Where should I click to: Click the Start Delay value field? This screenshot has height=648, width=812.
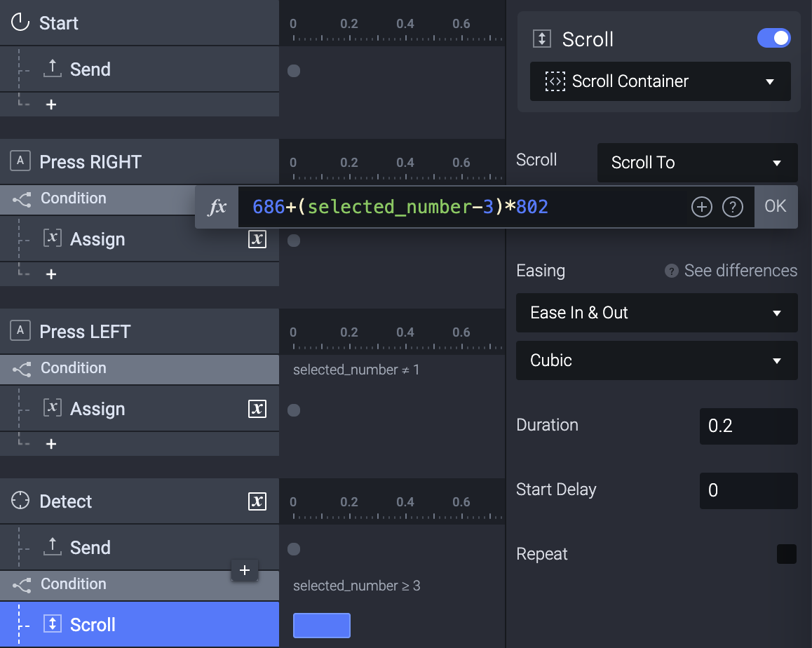[748, 490]
